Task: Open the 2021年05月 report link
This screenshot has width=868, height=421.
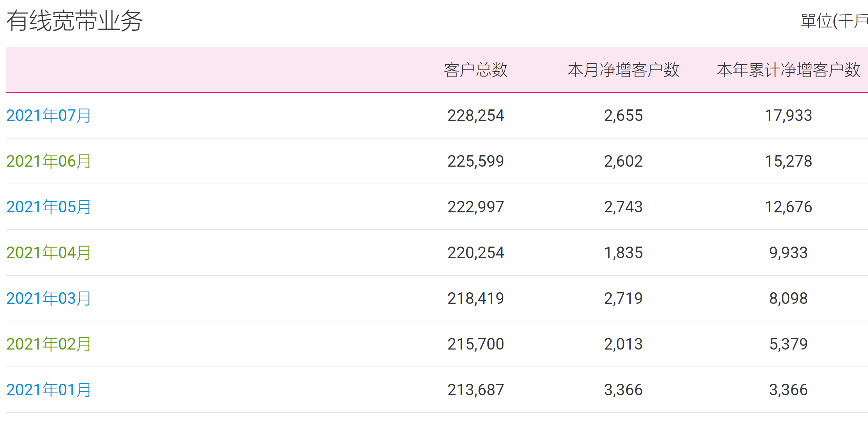Action: click(48, 207)
